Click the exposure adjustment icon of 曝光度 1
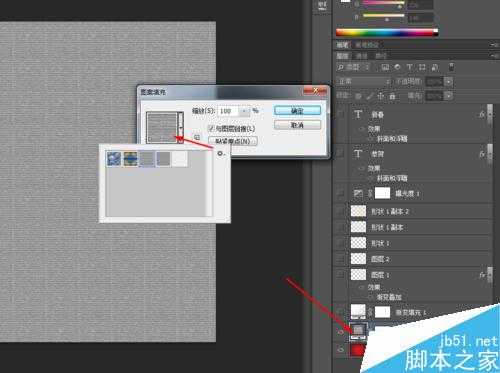The image size is (500, 373). coord(358,193)
